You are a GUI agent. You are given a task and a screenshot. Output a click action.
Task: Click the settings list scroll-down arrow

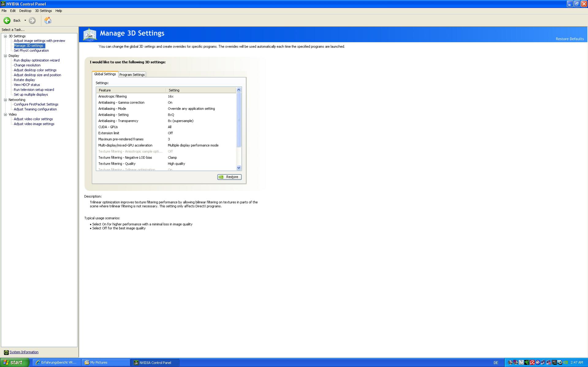239,168
